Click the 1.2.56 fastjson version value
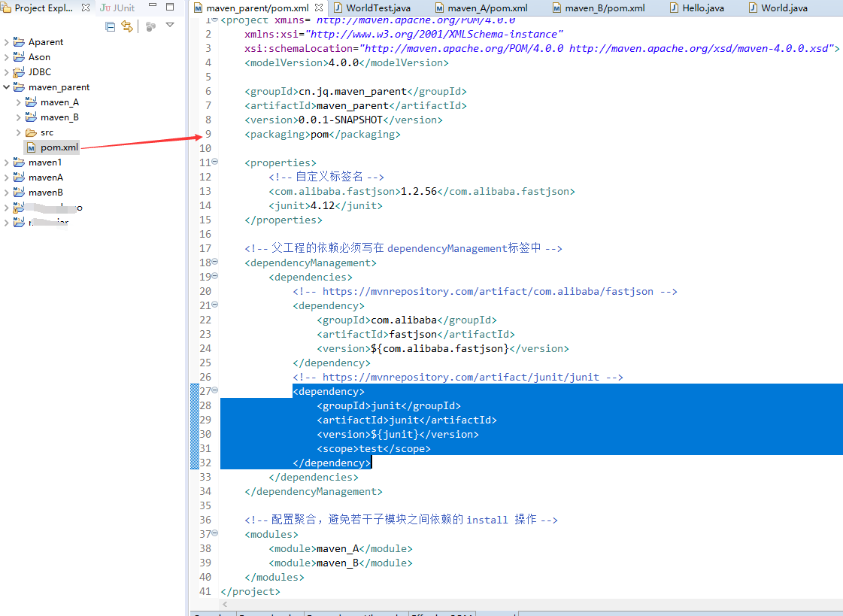Viewport: 843px width, 616px height. [x=419, y=191]
